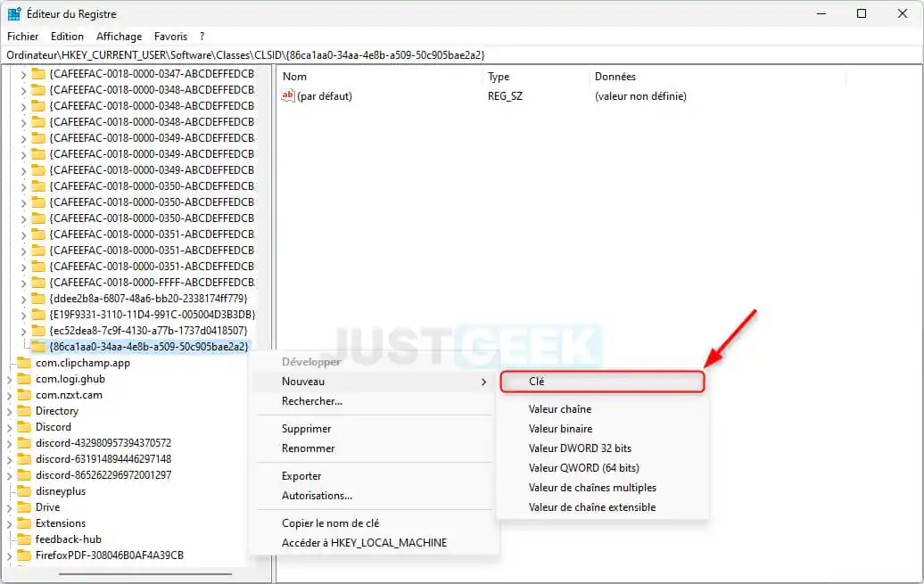Screen dimensions: 924x584
Task: Create a new Clé from the submenu
Action: [x=602, y=382]
